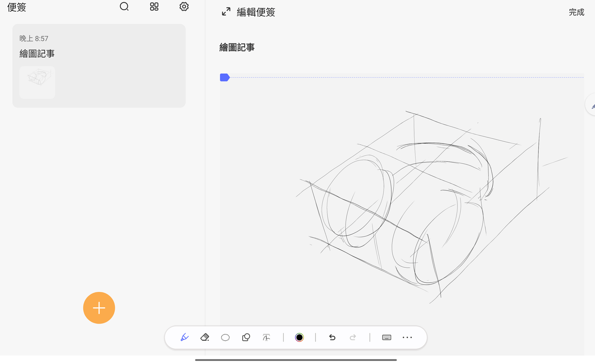Tap 完成 to finish editing

click(576, 13)
